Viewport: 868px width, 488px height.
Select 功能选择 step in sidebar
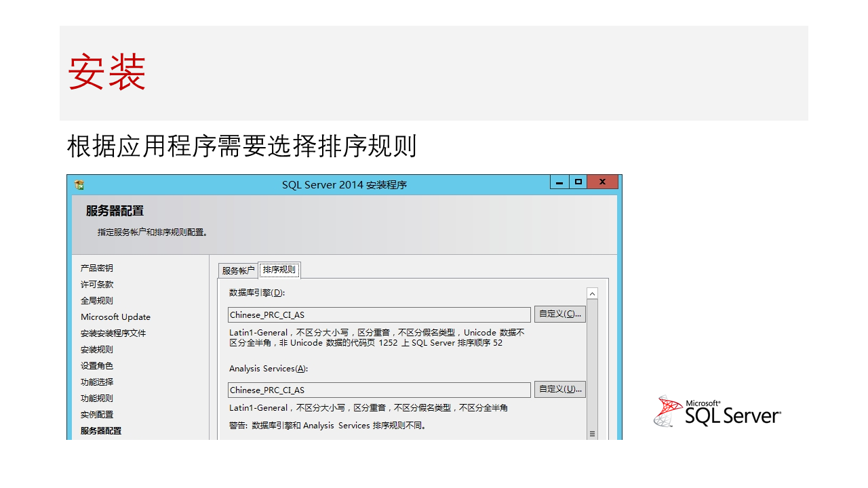click(x=97, y=382)
